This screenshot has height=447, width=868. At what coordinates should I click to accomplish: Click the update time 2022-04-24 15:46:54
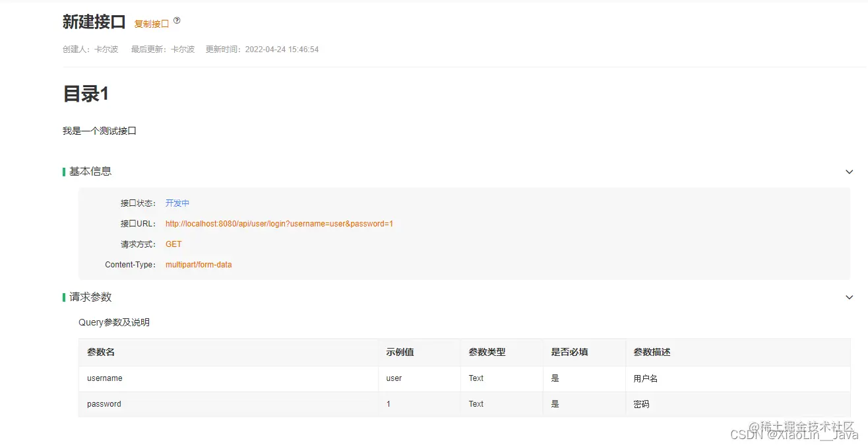tap(282, 50)
